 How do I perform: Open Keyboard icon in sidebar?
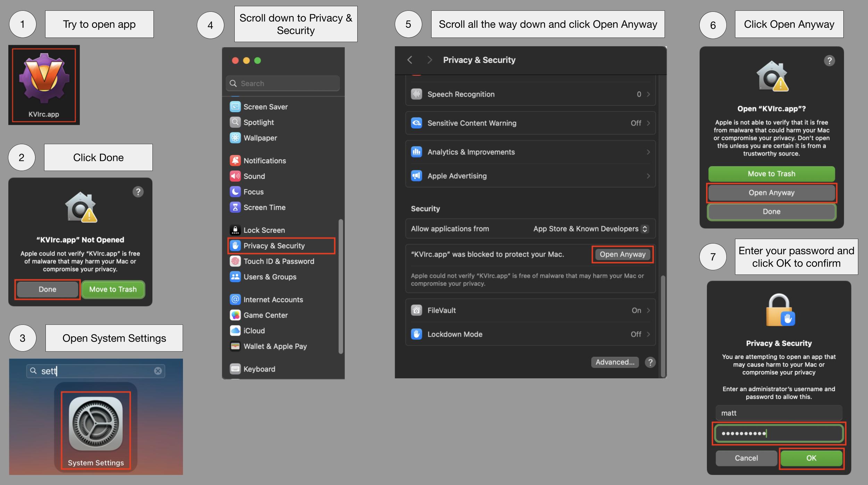coord(235,369)
